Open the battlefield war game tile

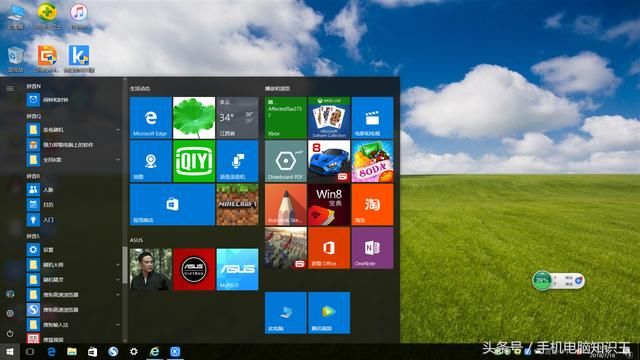click(x=286, y=248)
